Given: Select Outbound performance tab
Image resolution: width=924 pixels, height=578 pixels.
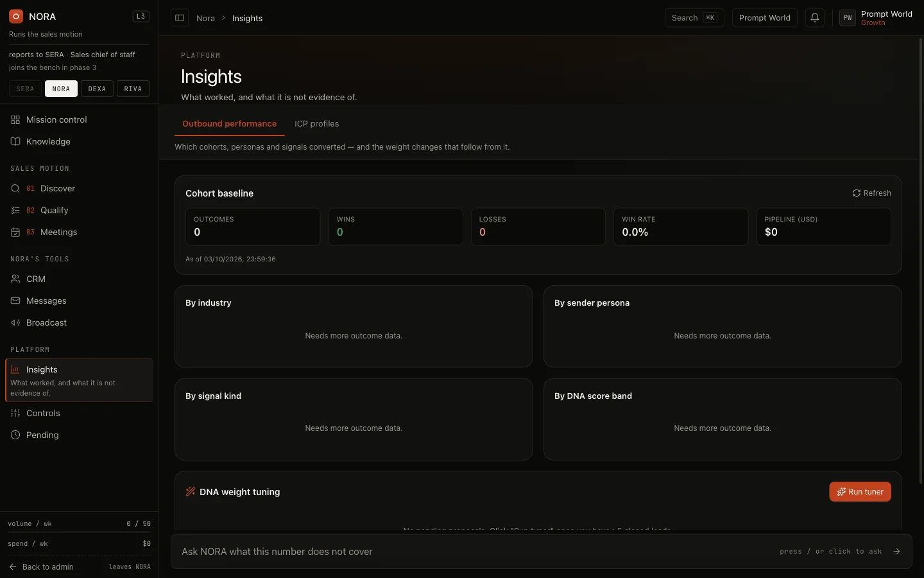Looking at the screenshot, I should 229,123.
